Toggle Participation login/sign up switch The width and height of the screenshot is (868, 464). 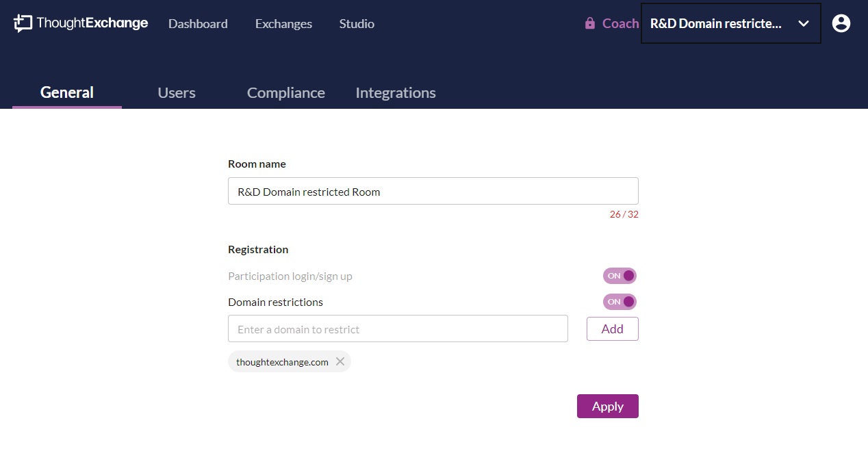(620, 276)
